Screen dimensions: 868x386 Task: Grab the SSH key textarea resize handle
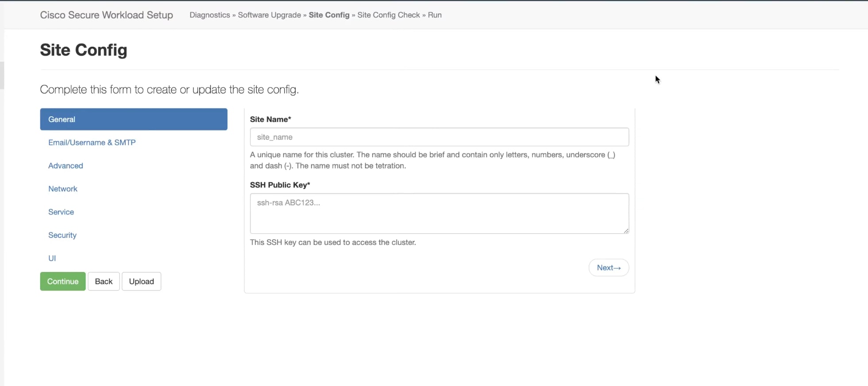pos(626,230)
